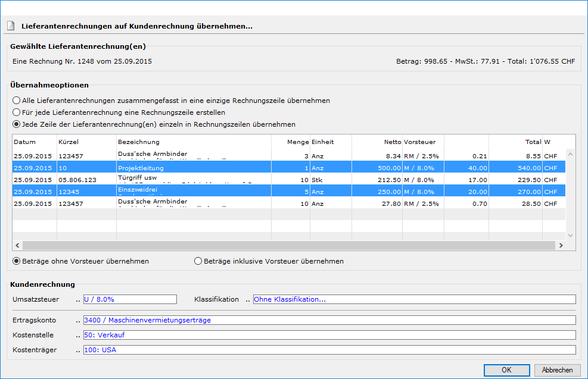Select the Türgriff usw row

point(179,179)
